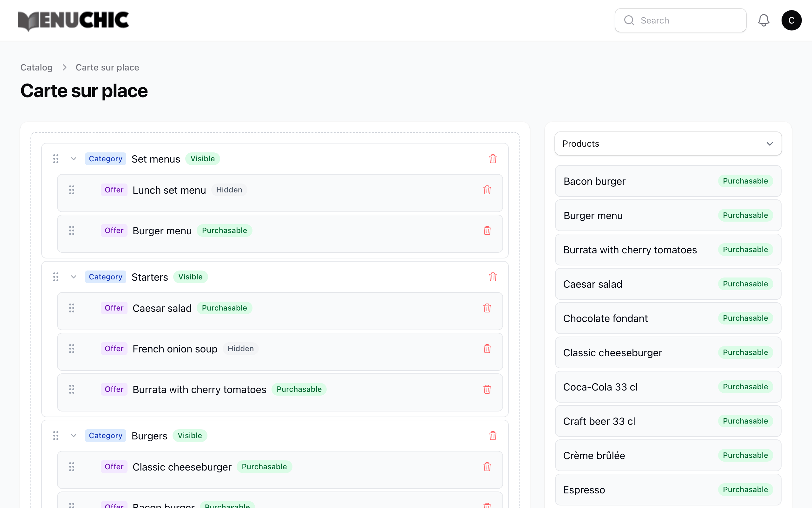Open the user avatar menu
This screenshot has width=812, height=508.
point(791,21)
